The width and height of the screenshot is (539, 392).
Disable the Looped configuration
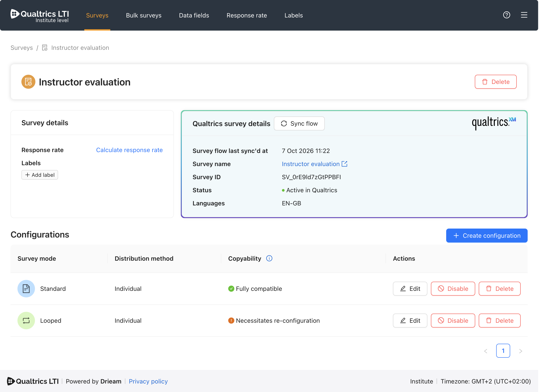[x=453, y=321]
